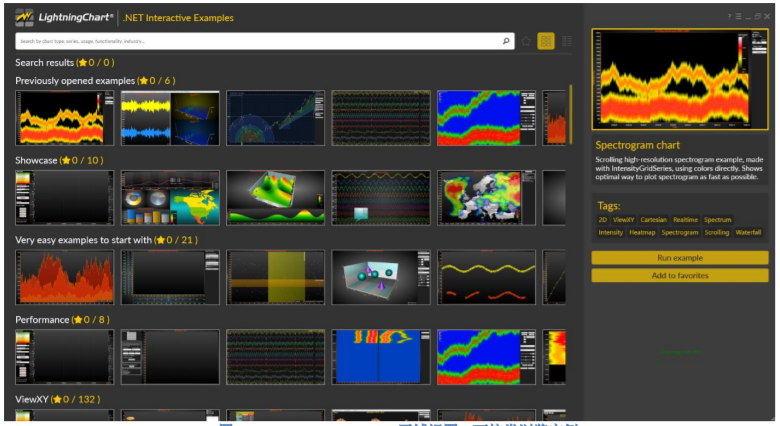
Task: Select the Spectrum tag
Action: pos(717,219)
